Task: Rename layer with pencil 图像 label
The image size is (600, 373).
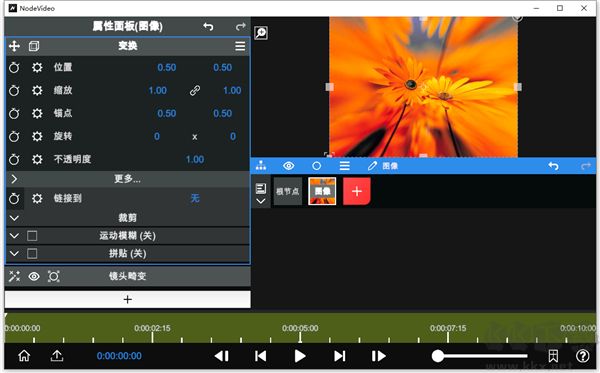Action: click(383, 166)
